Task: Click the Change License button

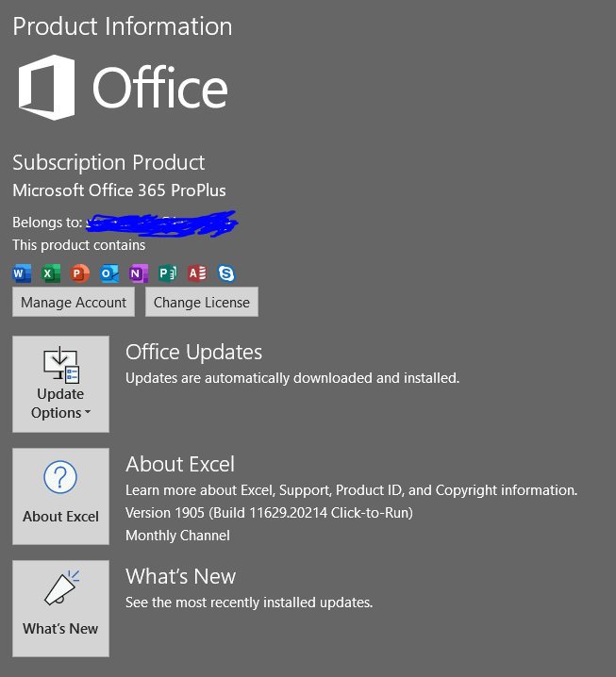Action: pos(202,302)
